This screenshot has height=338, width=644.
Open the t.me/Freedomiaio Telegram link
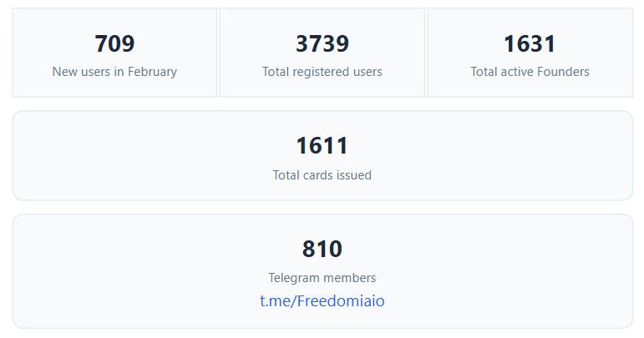[x=322, y=301]
